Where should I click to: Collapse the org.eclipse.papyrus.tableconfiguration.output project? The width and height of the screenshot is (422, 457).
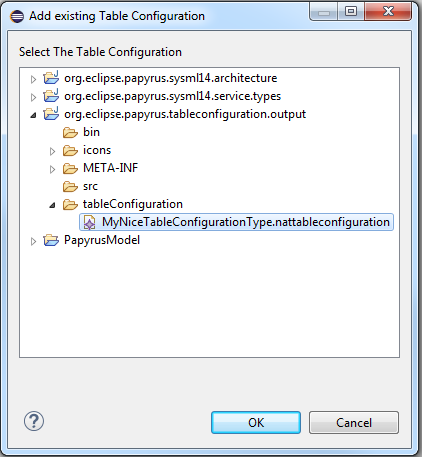(x=33, y=115)
